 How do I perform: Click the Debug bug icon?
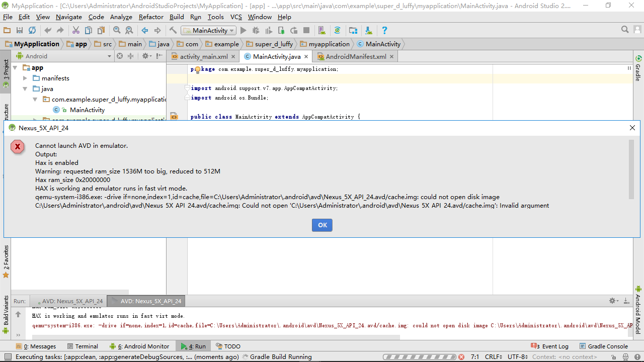click(256, 31)
